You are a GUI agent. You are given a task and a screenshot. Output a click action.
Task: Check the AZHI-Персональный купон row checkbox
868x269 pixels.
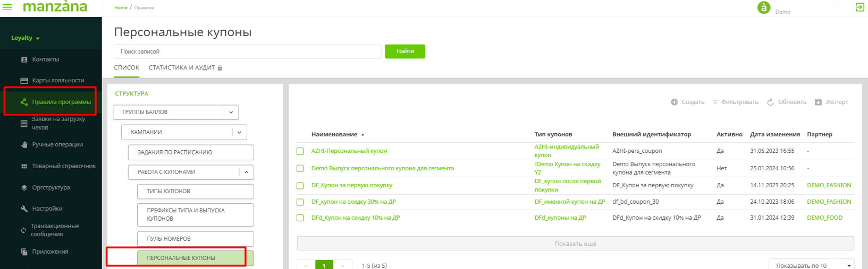point(300,151)
